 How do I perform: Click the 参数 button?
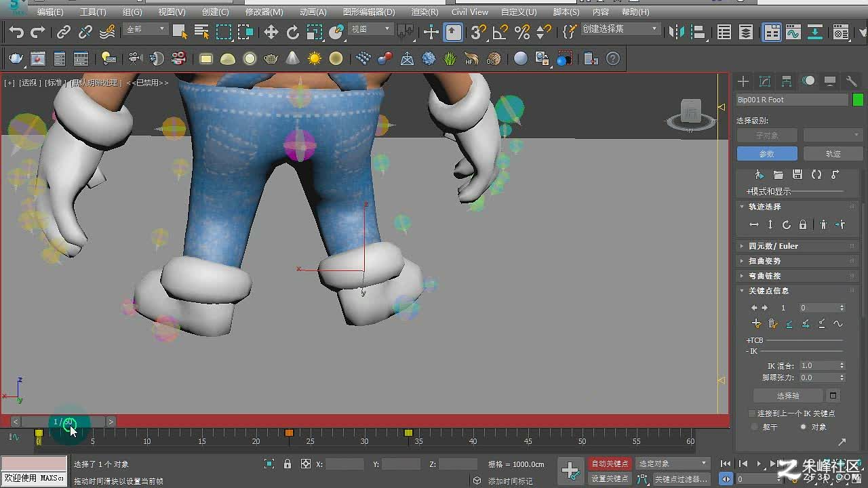click(767, 154)
